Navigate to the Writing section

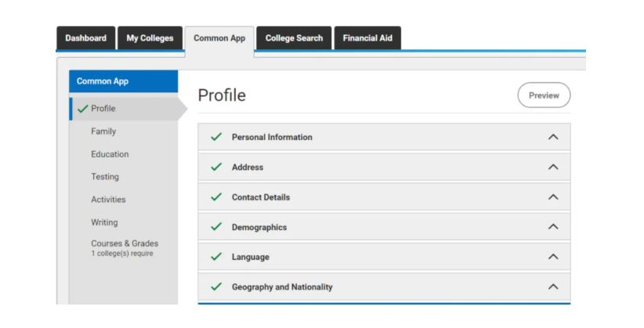point(104,222)
